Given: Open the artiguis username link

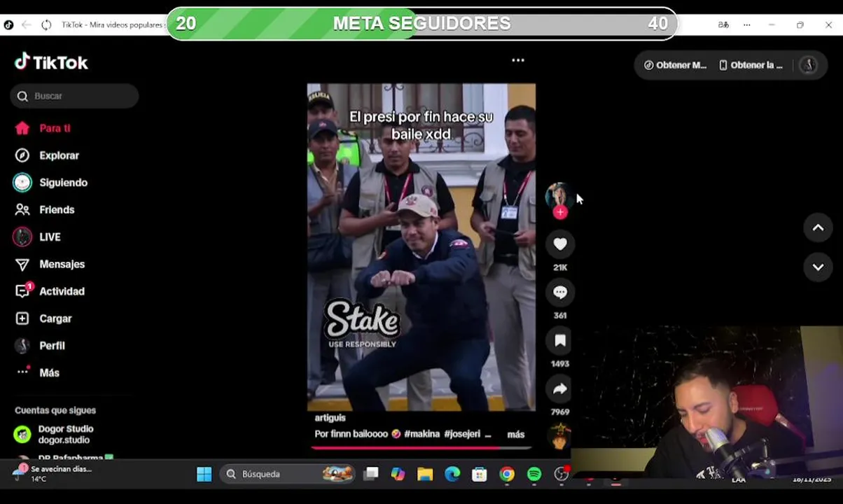Looking at the screenshot, I should (x=330, y=418).
